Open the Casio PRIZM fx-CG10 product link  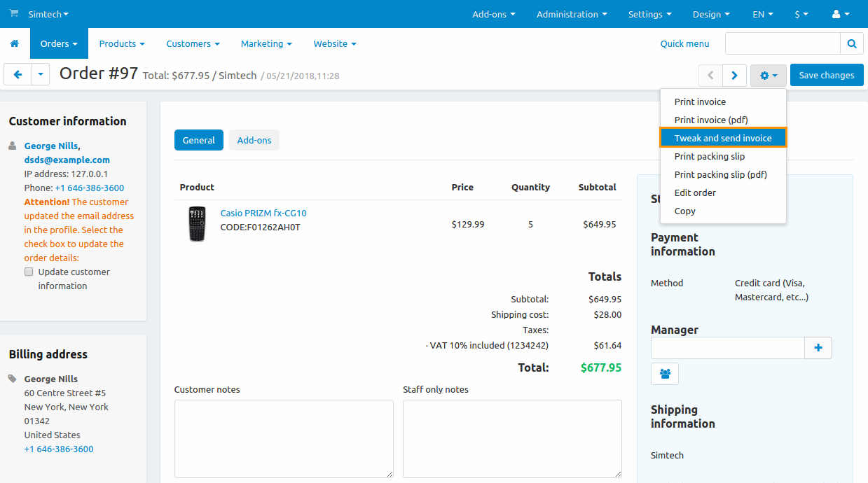point(263,213)
